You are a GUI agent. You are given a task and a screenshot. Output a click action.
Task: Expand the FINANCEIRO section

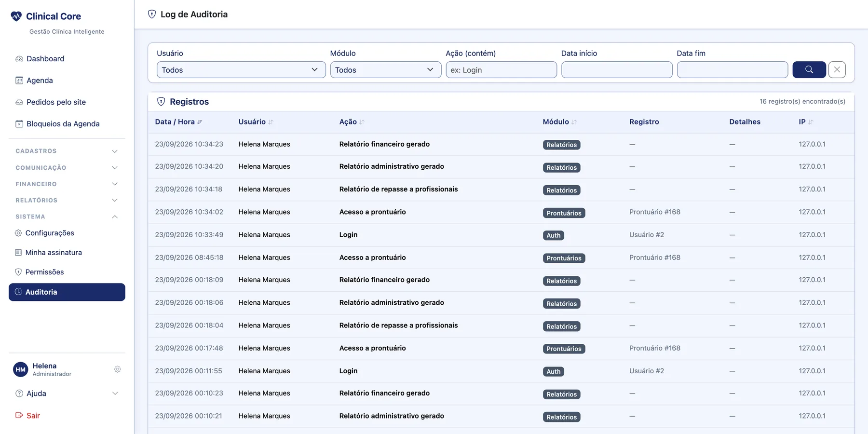(x=67, y=184)
